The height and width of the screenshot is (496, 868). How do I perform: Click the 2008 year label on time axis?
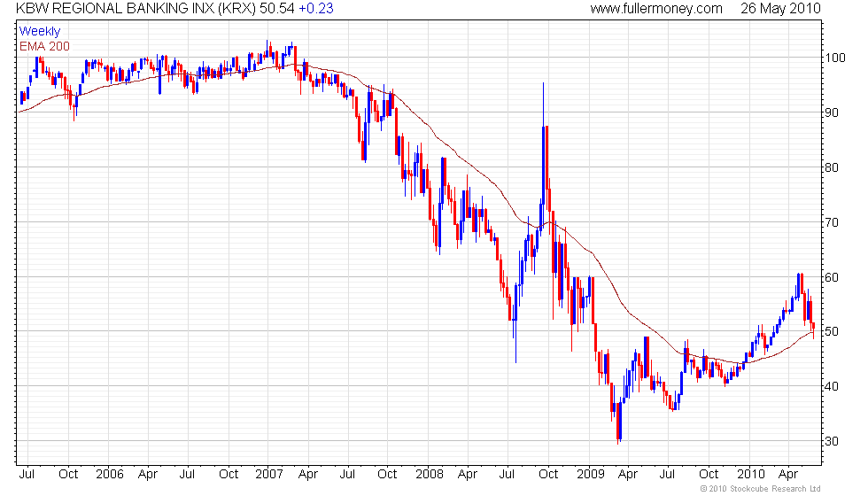pyautogui.click(x=430, y=475)
